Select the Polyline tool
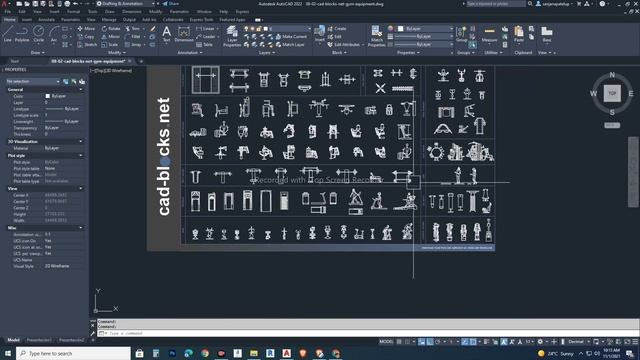 pyautogui.click(x=22, y=33)
